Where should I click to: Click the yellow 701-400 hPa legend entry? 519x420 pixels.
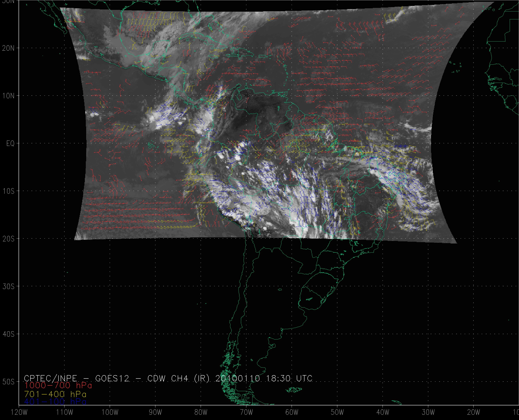click(55, 394)
